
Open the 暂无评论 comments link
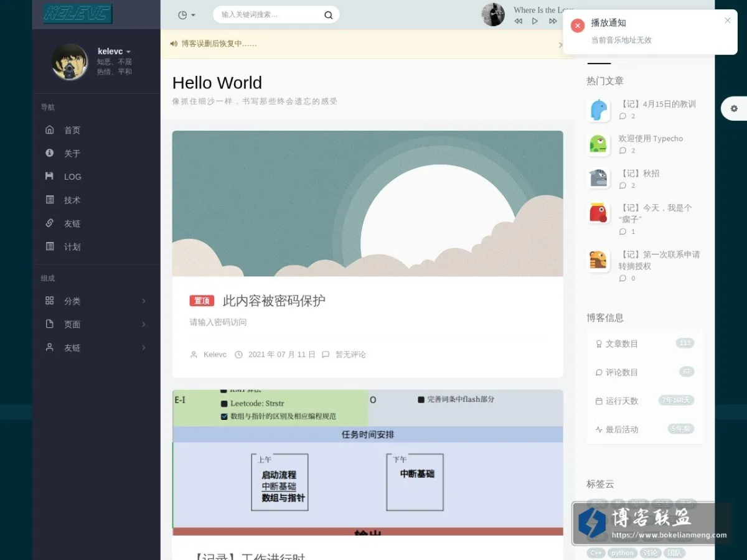click(x=350, y=355)
